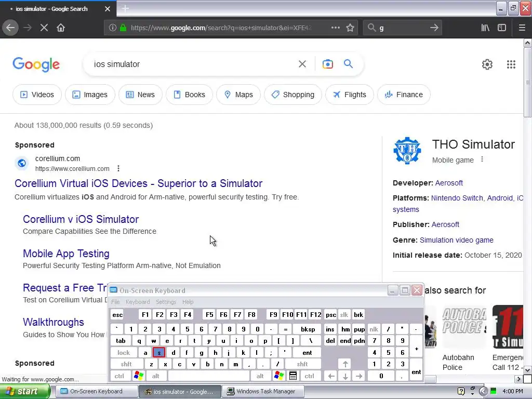Toggle num lock nlk key
This screenshot has width=532, height=399.
click(374, 329)
